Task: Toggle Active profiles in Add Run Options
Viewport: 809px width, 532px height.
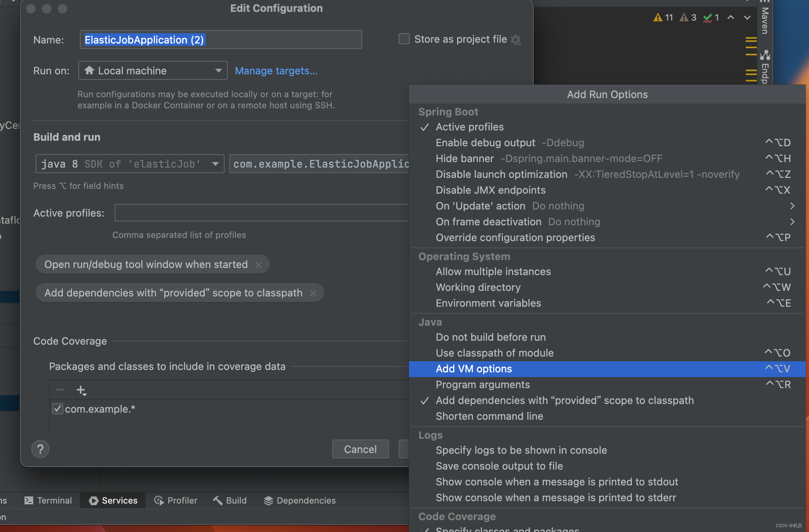Action: pos(469,127)
